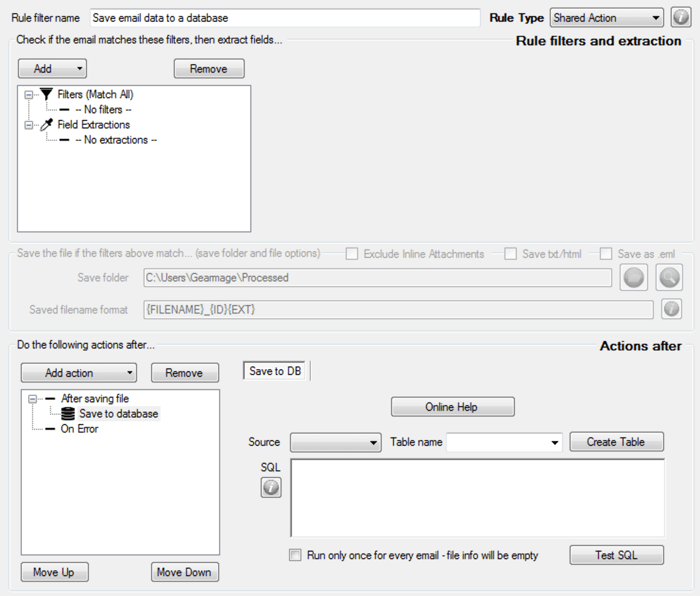
Task: Click the Test SQL button
Action: point(616,555)
